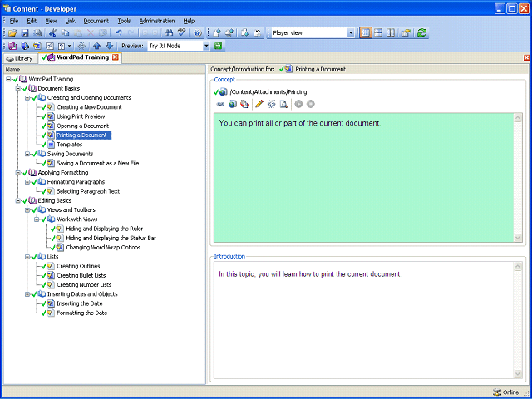Open the Document menu
Image resolution: width=532 pixels, height=399 pixels.
point(96,21)
